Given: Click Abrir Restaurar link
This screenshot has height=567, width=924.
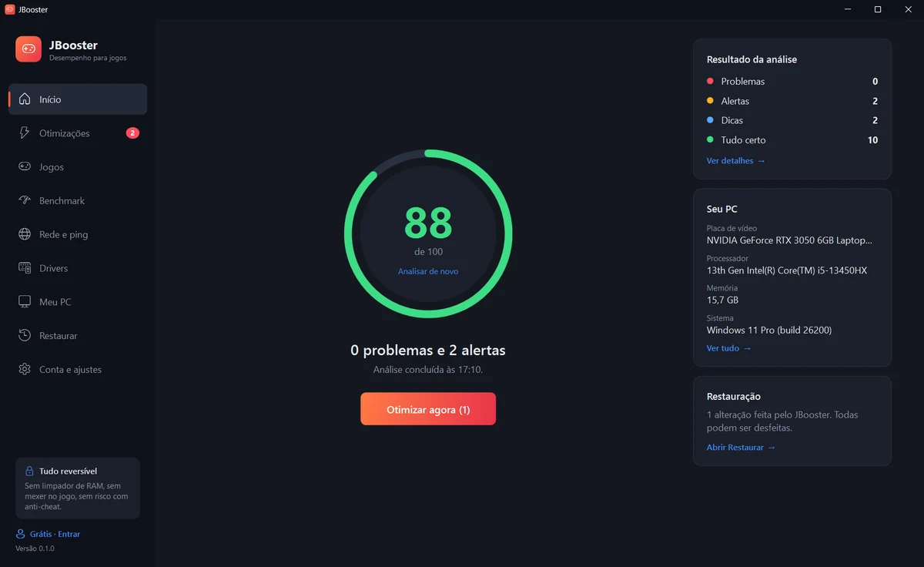Looking at the screenshot, I should 741,448.
